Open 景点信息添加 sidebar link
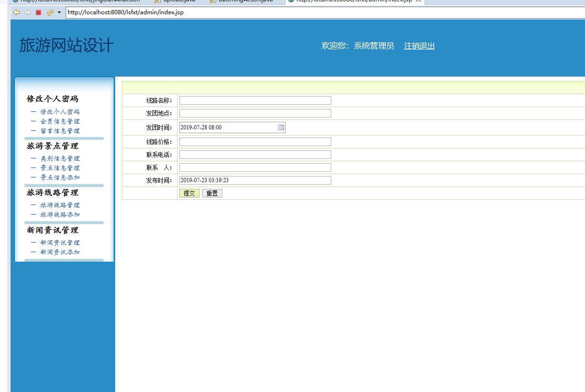This screenshot has width=585, height=392. pos(60,177)
